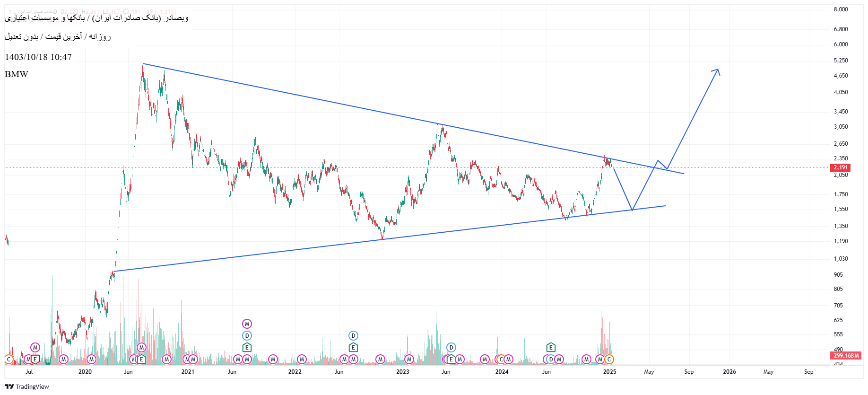The height and width of the screenshot is (395, 868).
Task: Click the red 2,191 current price label
Action: point(841,167)
